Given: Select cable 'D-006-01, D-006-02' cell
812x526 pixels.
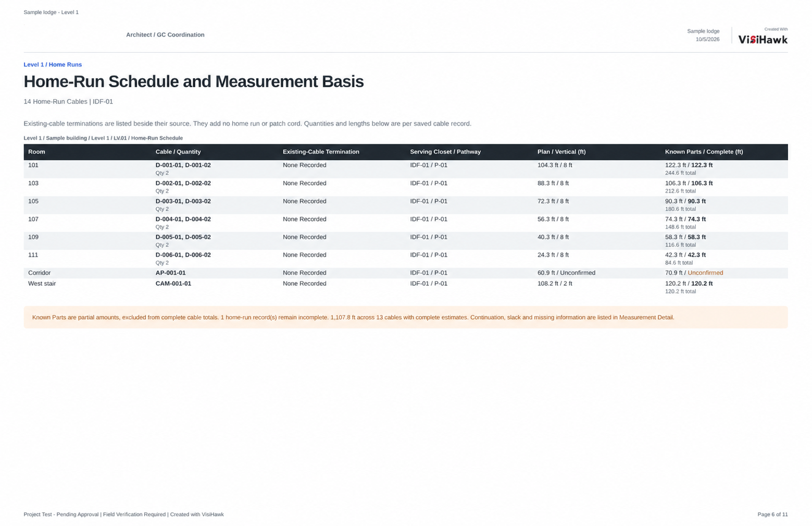Looking at the screenshot, I should 183,255.
